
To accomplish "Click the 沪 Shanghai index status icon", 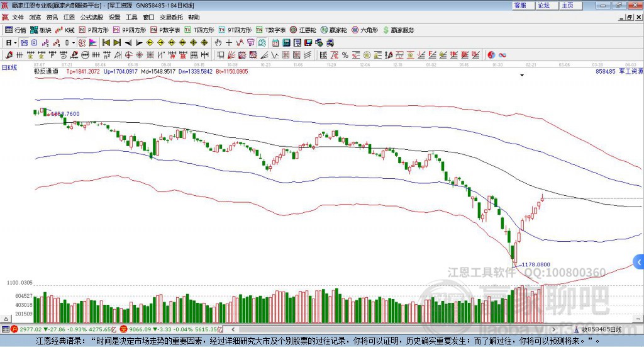I will pyautogui.click(x=14, y=329).
